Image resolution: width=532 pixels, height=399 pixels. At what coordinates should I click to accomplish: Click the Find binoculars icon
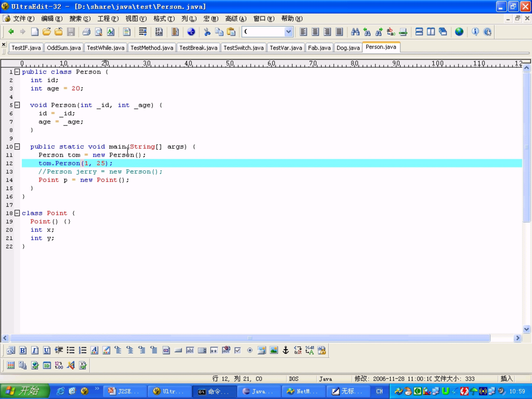355,32
